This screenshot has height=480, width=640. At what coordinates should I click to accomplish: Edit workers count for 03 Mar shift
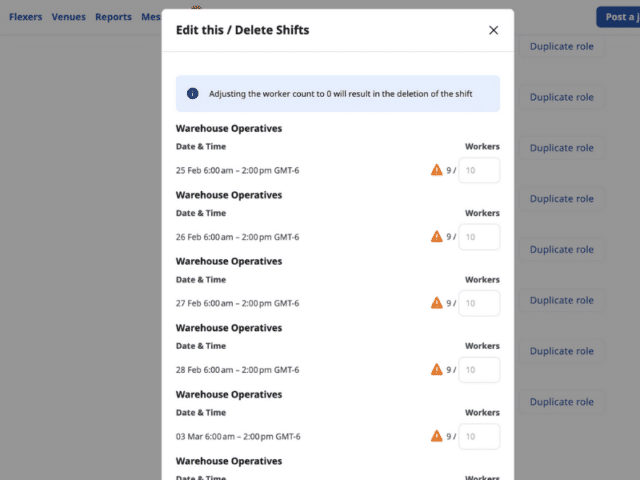479,436
